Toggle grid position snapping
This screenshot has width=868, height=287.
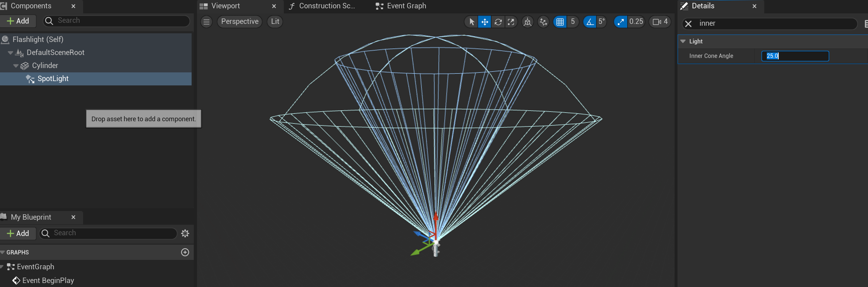click(560, 22)
